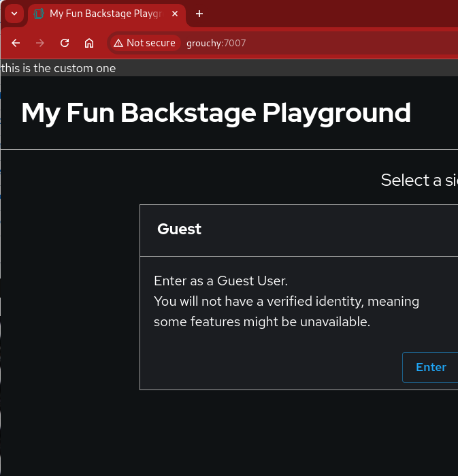The height and width of the screenshot is (476, 458).
Task: Click the 'some features might be unavailable' text
Action: (x=261, y=322)
